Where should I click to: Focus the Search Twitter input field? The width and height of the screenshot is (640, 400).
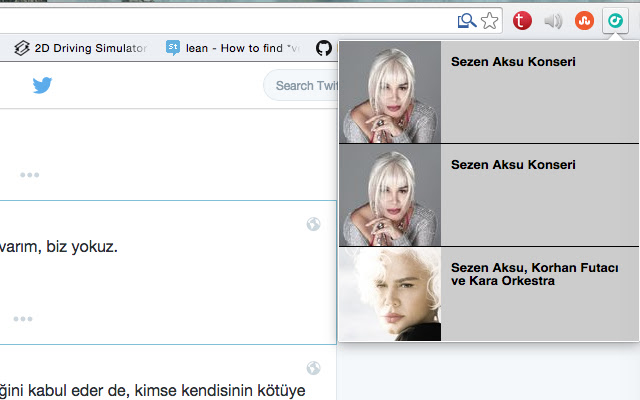point(301,85)
